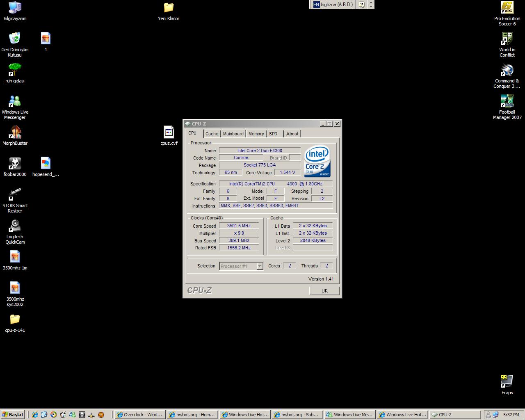Switch to the Memory tab
The height and width of the screenshot is (420, 525).
pyautogui.click(x=256, y=134)
